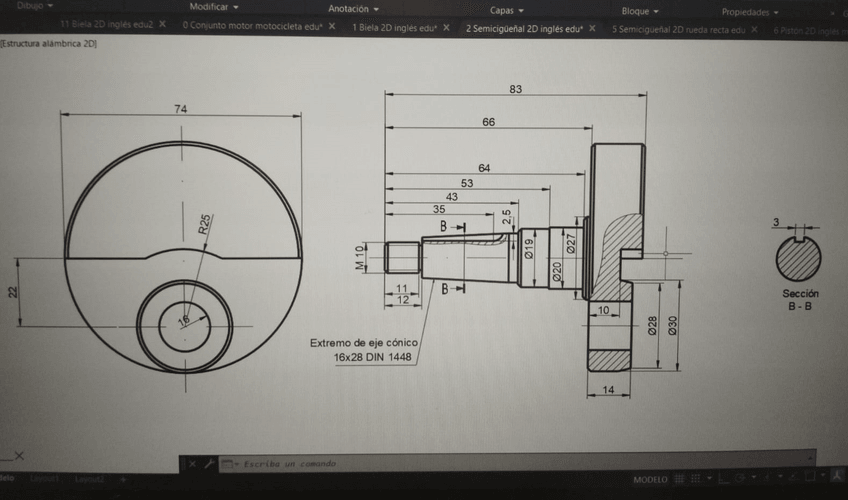The image size is (848, 500).
Task: Toggle ortho mode in status bar
Action: pos(724,478)
